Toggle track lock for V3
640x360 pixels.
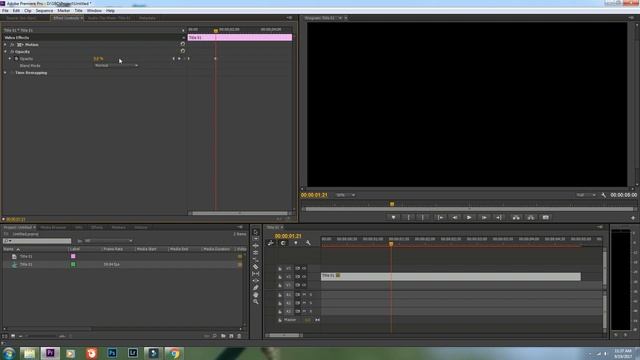280,269
